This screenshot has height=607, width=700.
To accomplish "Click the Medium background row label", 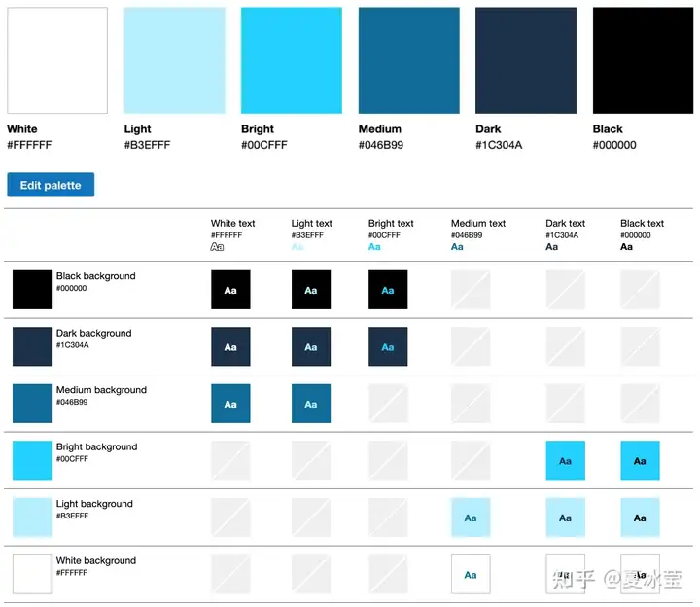I will pyautogui.click(x=101, y=389).
